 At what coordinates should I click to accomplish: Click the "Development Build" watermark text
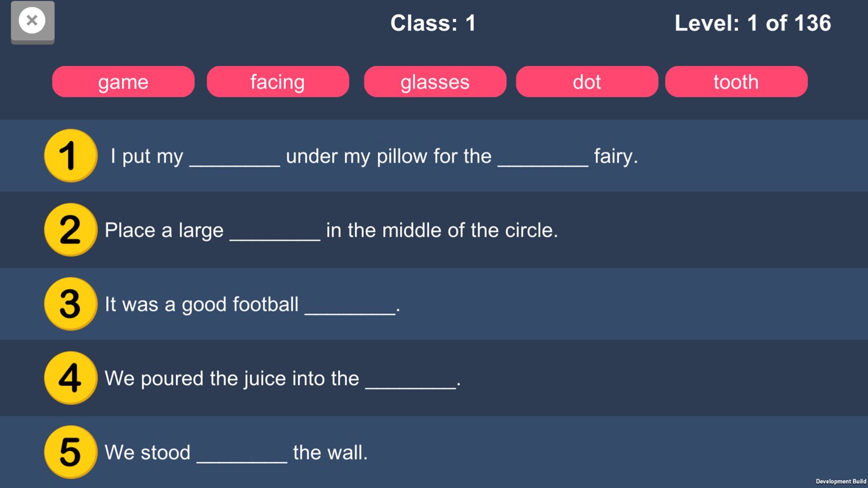point(841,482)
